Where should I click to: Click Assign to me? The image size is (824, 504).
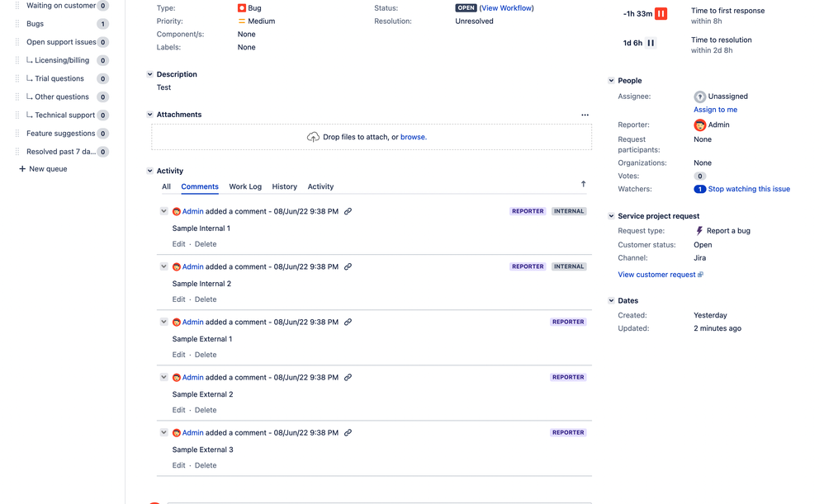point(715,110)
